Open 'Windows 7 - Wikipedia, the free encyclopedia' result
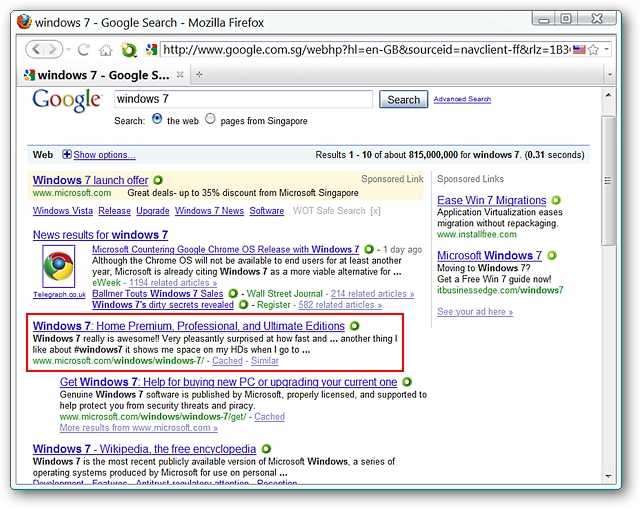The height and width of the screenshot is (508, 640). coord(144,449)
